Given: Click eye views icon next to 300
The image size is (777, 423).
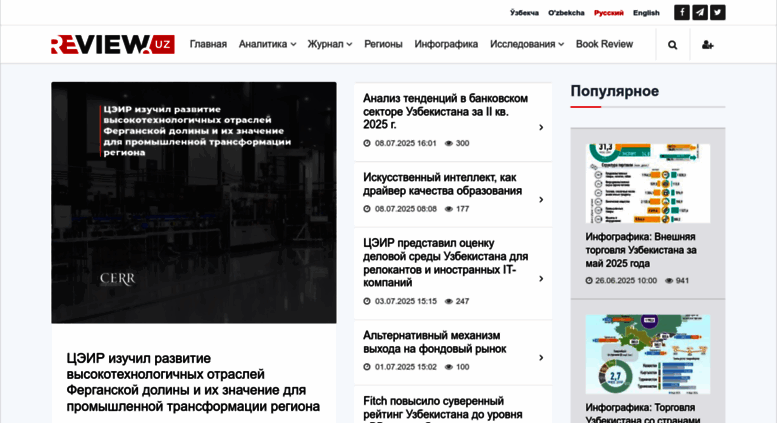Looking at the screenshot, I should (x=448, y=143).
